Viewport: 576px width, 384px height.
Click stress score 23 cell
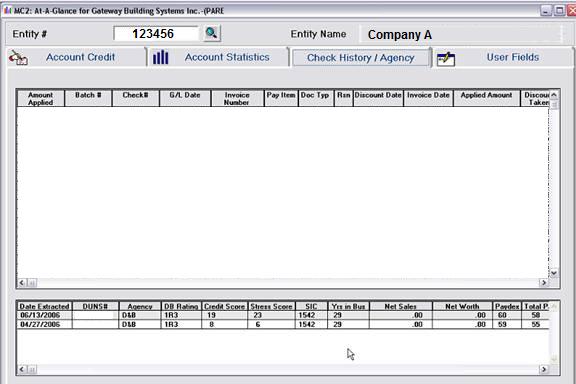tap(271, 315)
